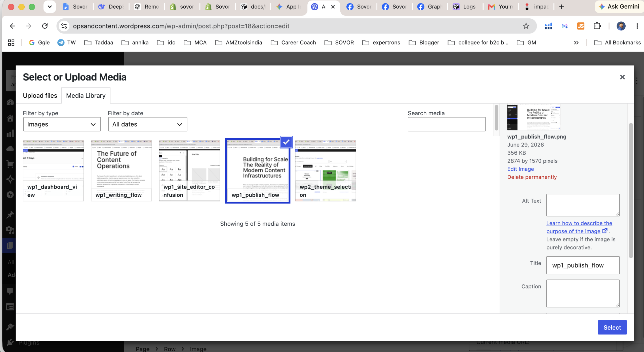Open the All Bookmarks folder
644x352 pixels.
point(618,43)
